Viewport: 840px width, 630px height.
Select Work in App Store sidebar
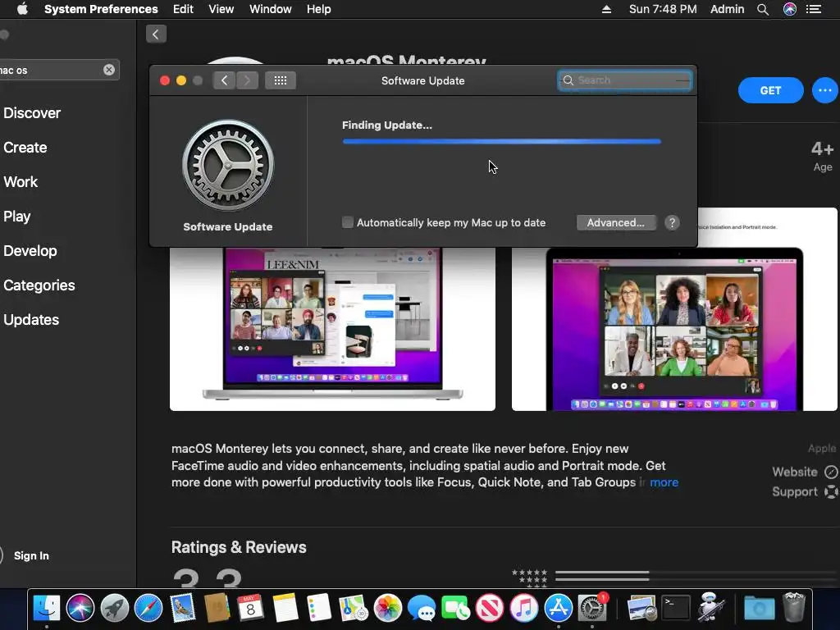click(x=21, y=182)
